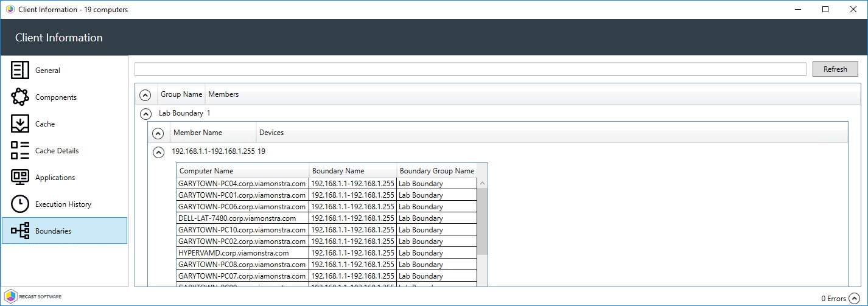The height and width of the screenshot is (306, 868).
Task: Select GARYTOWN-PC10.corp.viamonstra.com row
Action: click(326, 230)
